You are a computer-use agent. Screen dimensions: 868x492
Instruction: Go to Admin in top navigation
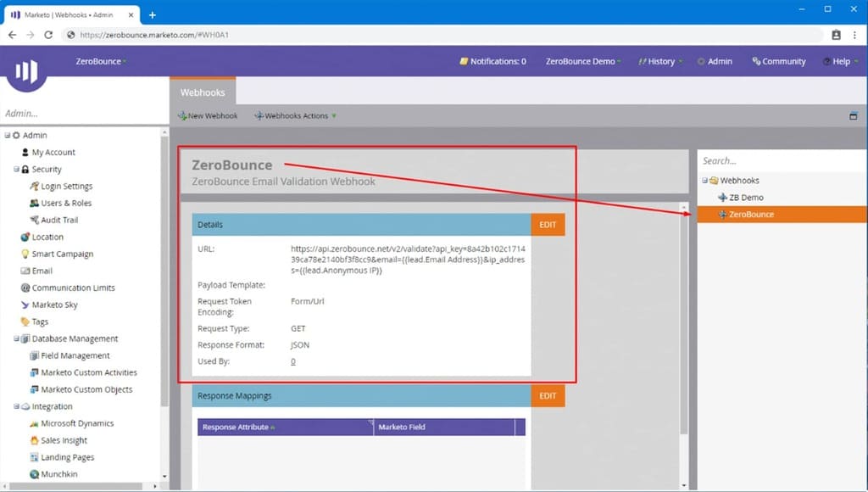click(x=715, y=61)
